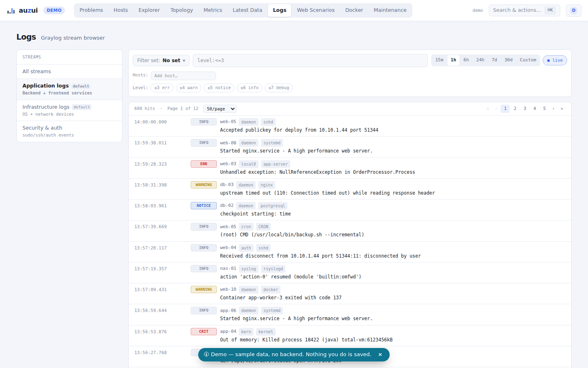
Task: Click the auzui bar-chart logo icon
Action: coord(11,11)
